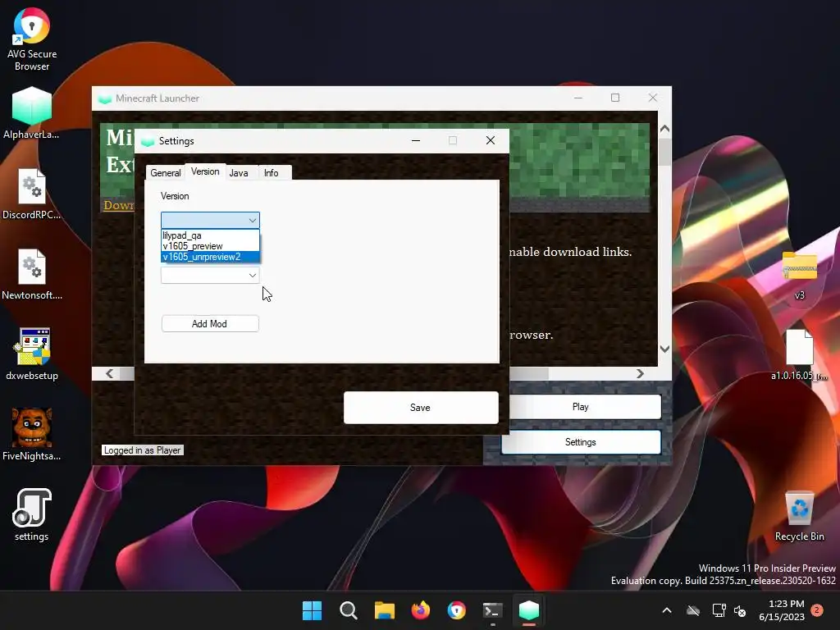Switch to Version tab

(205, 171)
